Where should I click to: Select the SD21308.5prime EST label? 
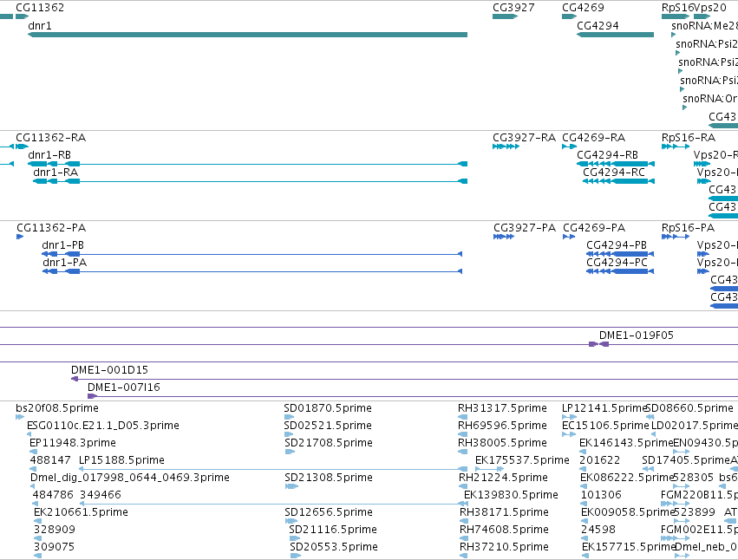[329, 478]
